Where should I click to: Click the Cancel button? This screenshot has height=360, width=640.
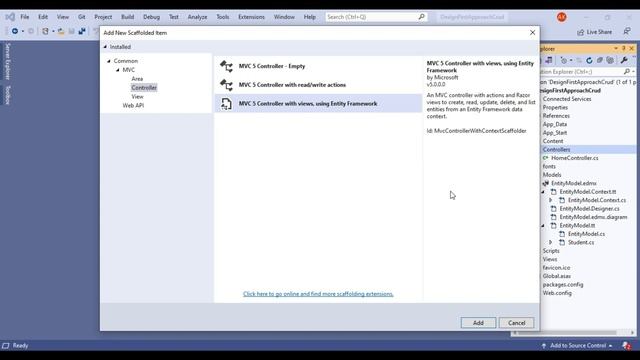pyautogui.click(x=516, y=323)
